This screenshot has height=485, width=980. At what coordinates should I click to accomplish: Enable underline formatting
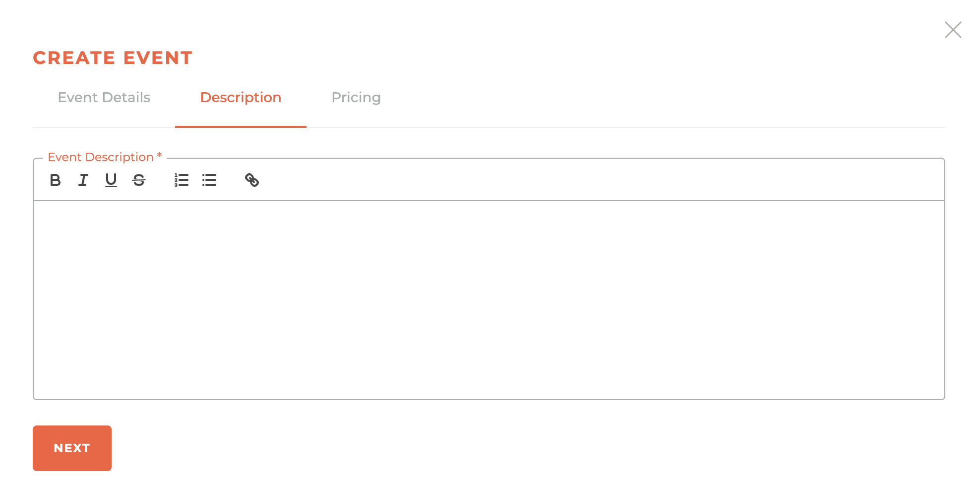pos(111,180)
